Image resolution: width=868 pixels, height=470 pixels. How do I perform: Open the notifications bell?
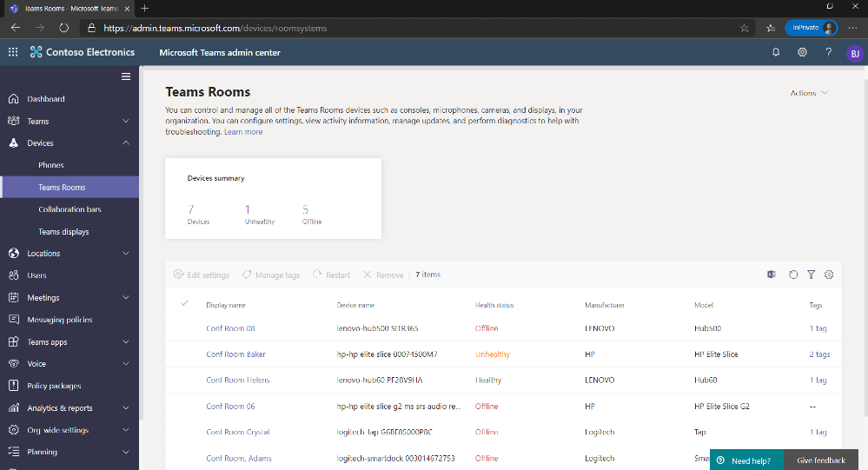pos(776,52)
